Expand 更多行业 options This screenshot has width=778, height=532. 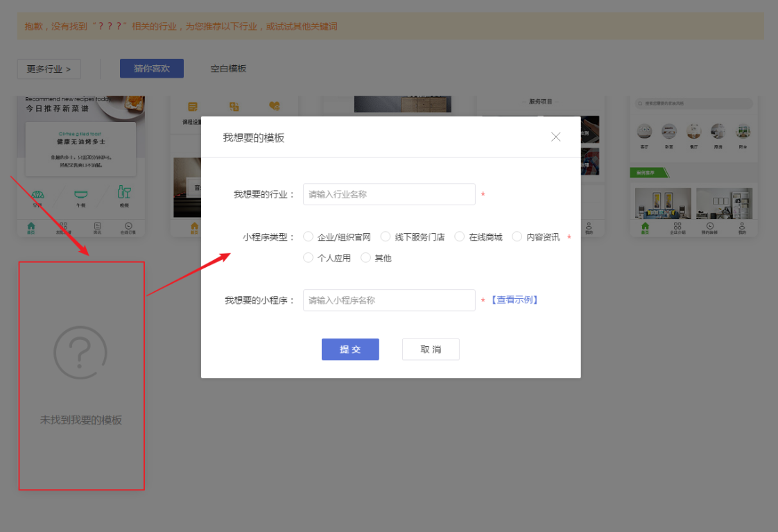49,69
